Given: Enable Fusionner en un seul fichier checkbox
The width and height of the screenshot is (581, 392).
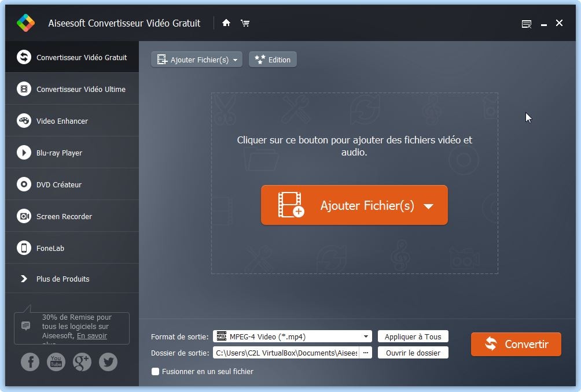Looking at the screenshot, I should (156, 371).
